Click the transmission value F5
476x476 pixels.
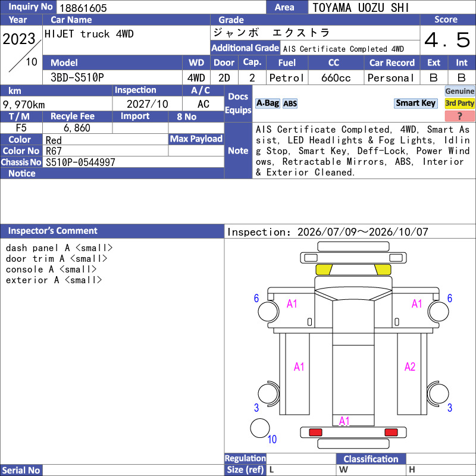(21, 128)
